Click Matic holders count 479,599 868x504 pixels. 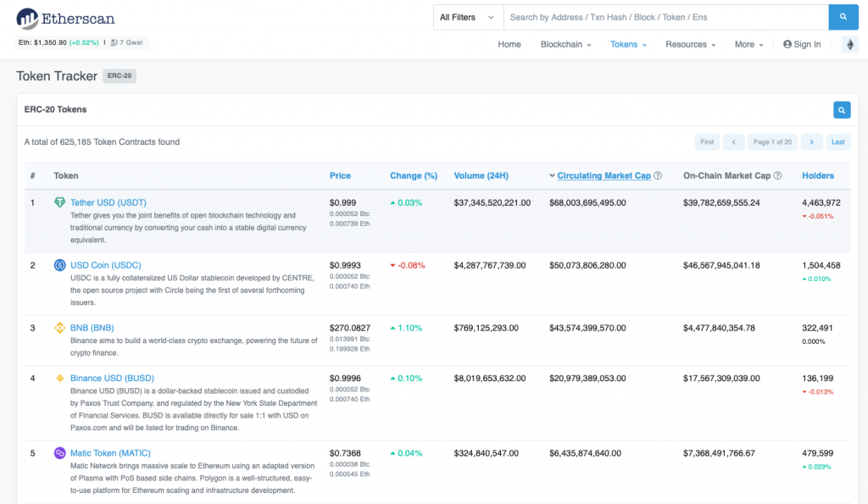click(x=818, y=453)
